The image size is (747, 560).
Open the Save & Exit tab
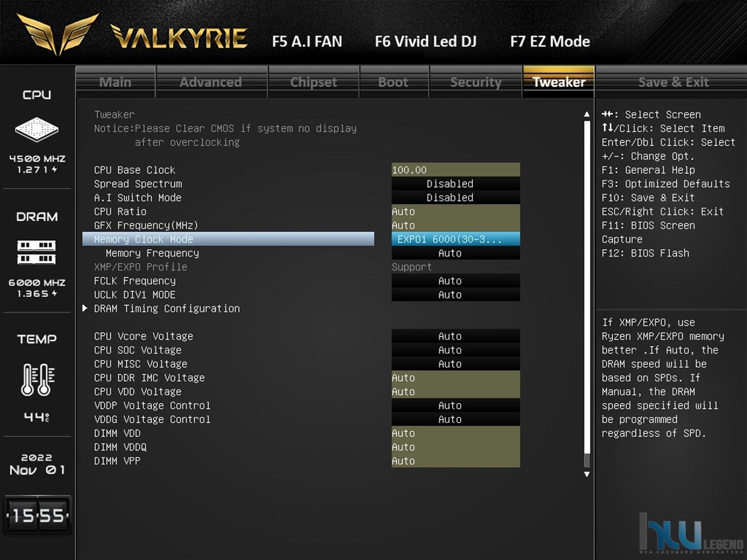point(673,82)
